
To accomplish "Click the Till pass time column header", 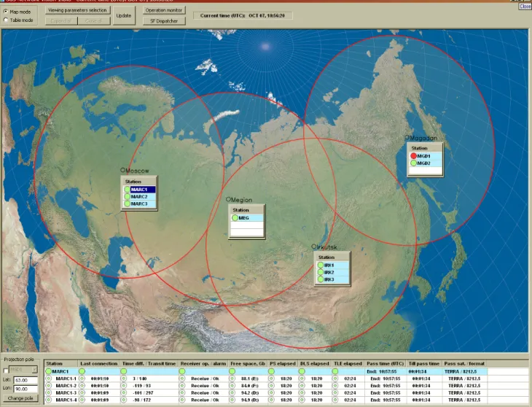I will [423, 363].
